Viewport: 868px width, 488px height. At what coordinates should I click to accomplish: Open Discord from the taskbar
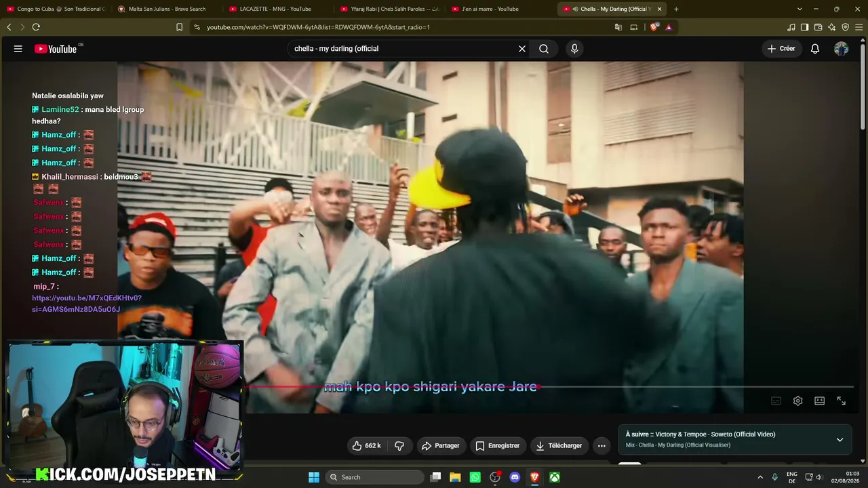coord(515,477)
